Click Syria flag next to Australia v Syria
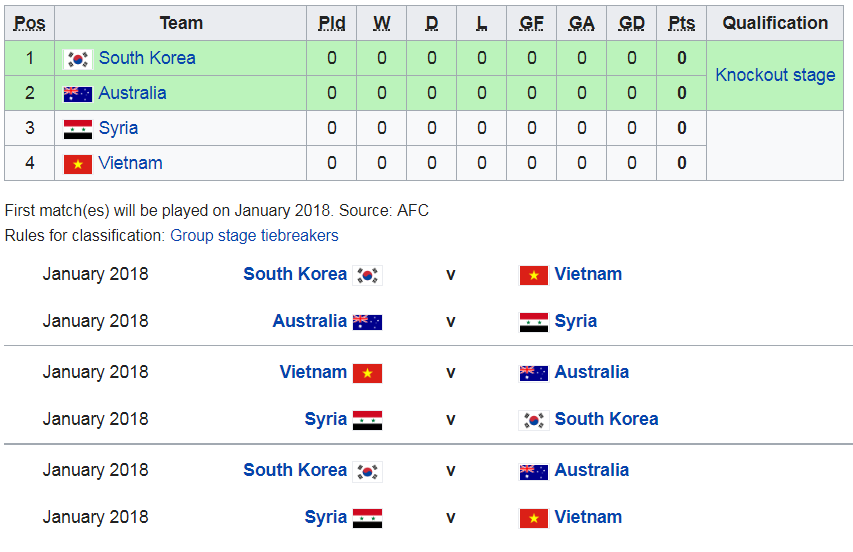Image resolution: width=853 pixels, height=552 pixels. 534,322
